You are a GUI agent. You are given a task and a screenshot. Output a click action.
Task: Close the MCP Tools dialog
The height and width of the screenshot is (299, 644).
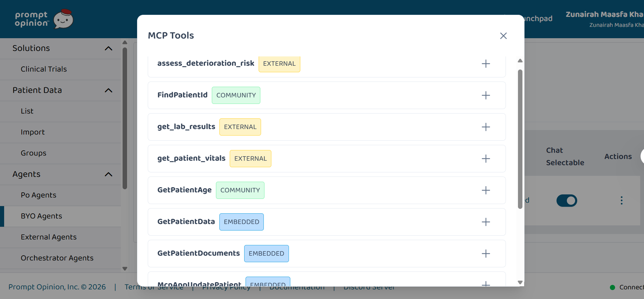pos(503,36)
